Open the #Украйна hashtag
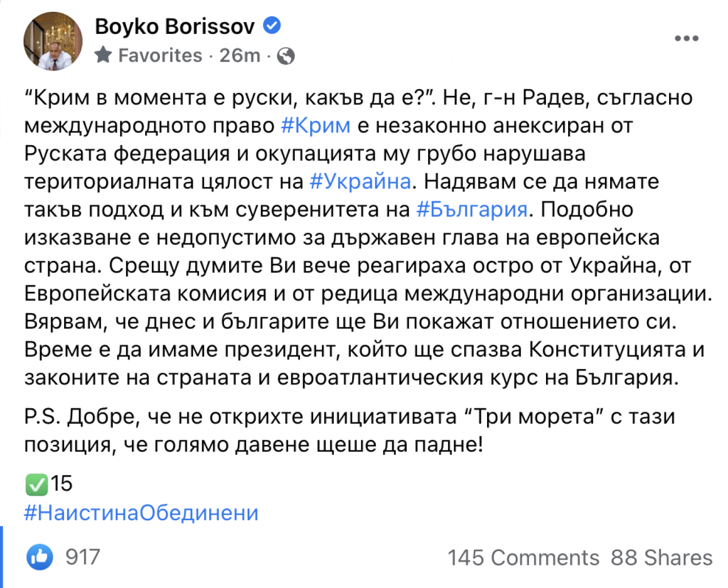The width and height of the screenshot is (728, 588). click(x=360, y=181)
